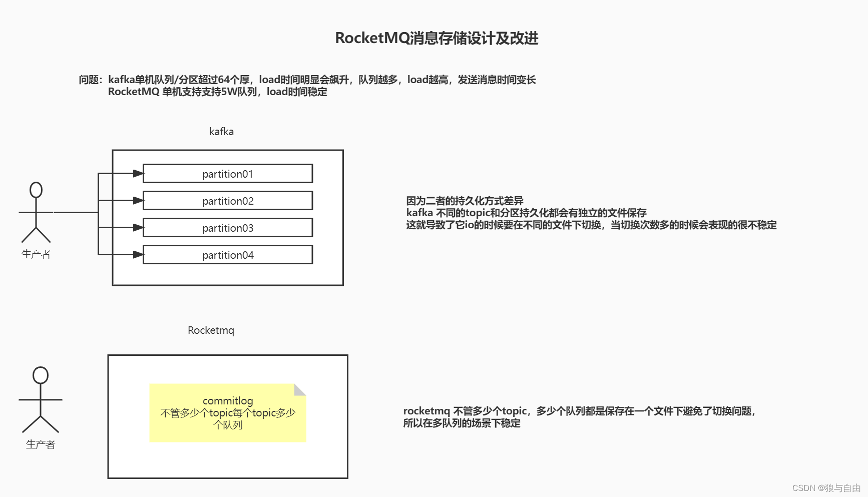Click the line 这就导致了它io的时候要在不同的文件下切换
The height and width of the screenshot is (497, 868).
591,225
